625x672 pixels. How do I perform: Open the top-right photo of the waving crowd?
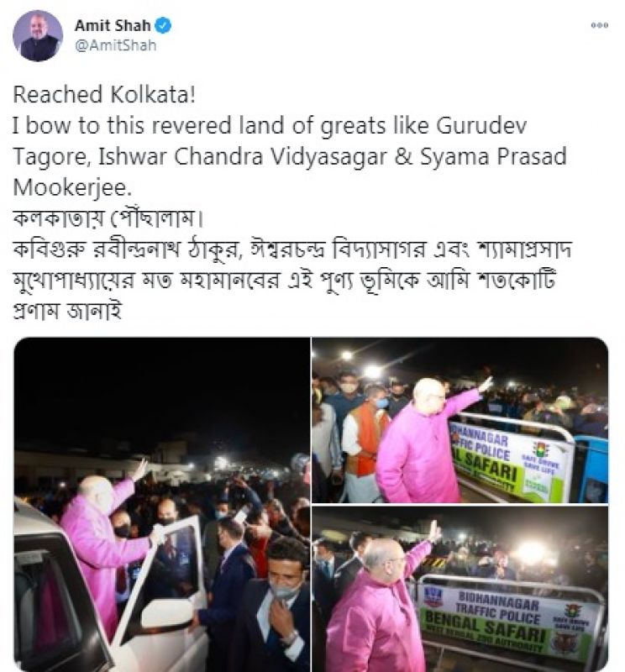pyautogui.click(x=460, y=420)
